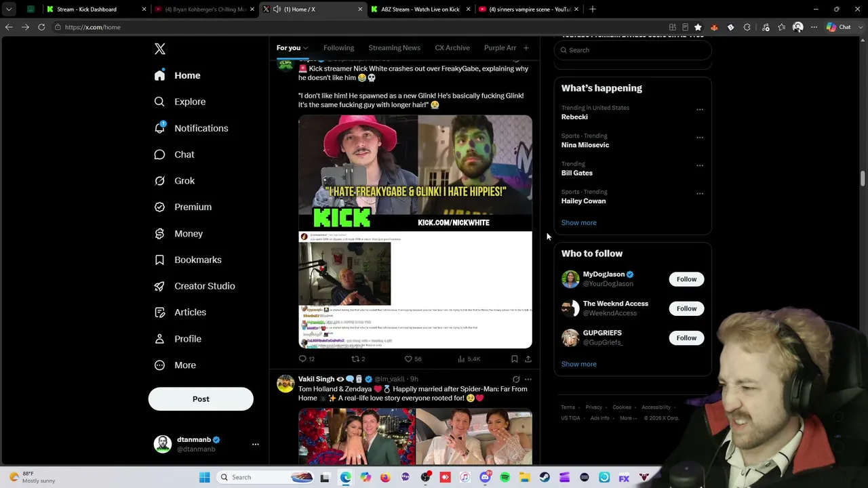Switch to the Streaming News tab

(x=394, y=48)
